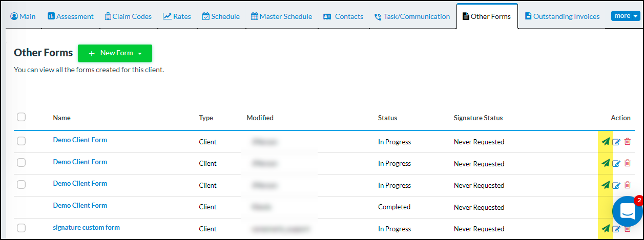Open the Master Schedule tab
This screenshot has width=644, height=240.
(281, 16)
